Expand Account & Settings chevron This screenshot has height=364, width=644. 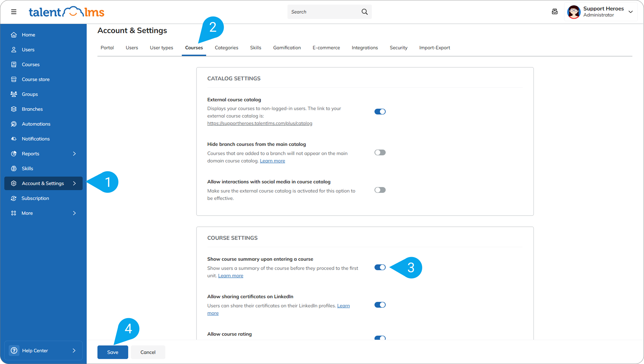(x=74, y=183)
